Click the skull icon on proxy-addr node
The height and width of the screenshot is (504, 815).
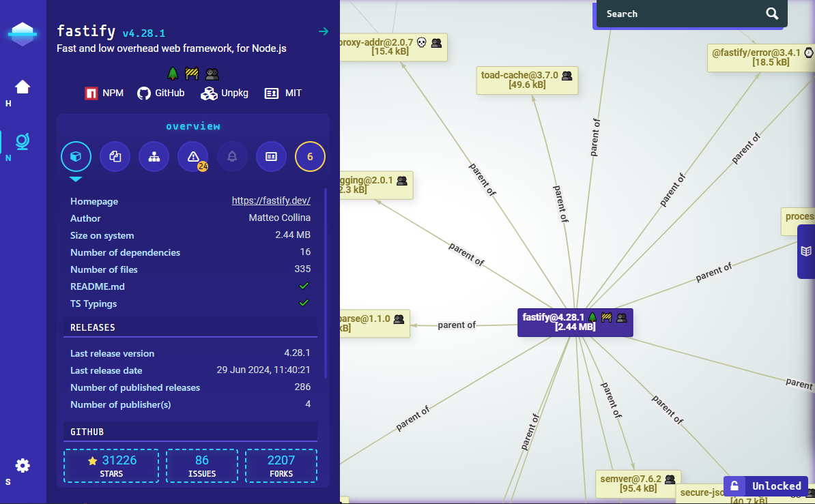tap(422, 42)
